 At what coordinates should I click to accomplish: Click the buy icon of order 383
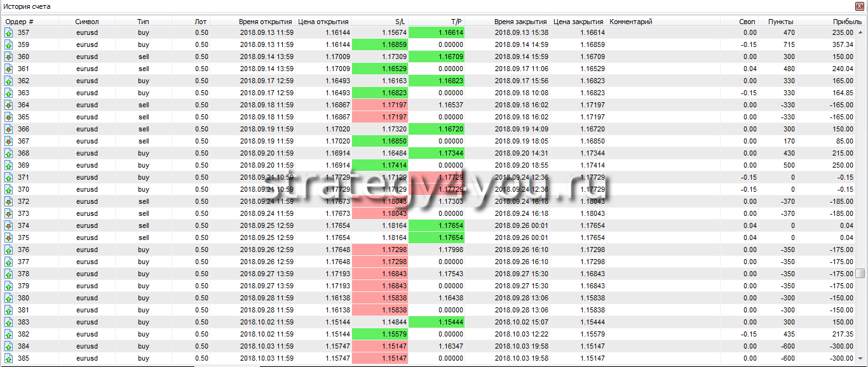(9, 322)
